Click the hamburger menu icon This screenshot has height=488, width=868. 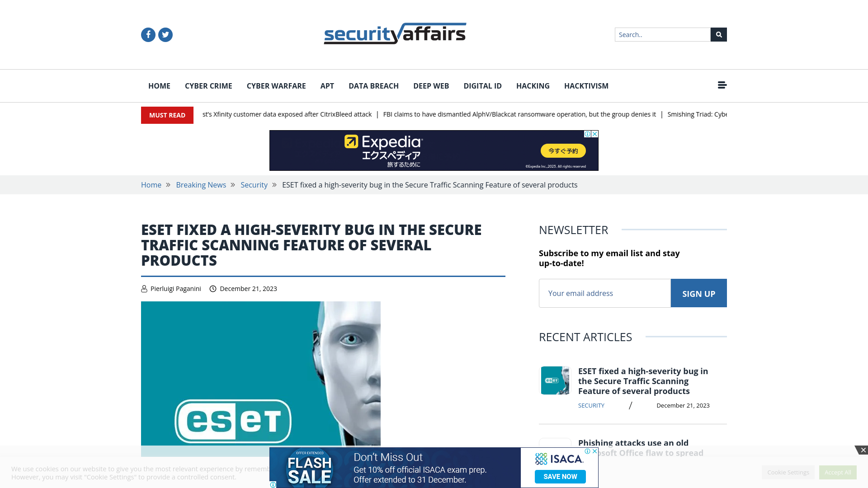pyautogui.click(x=722, y=84)
